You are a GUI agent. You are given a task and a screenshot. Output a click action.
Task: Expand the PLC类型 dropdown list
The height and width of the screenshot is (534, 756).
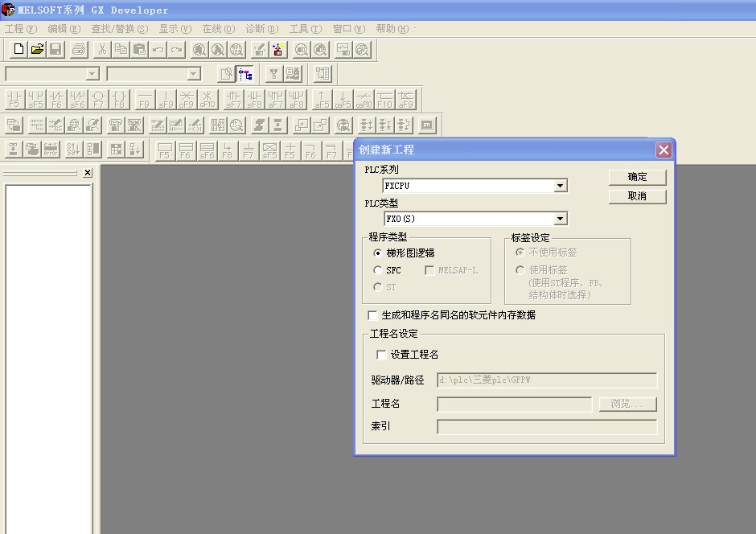(561, 219)
